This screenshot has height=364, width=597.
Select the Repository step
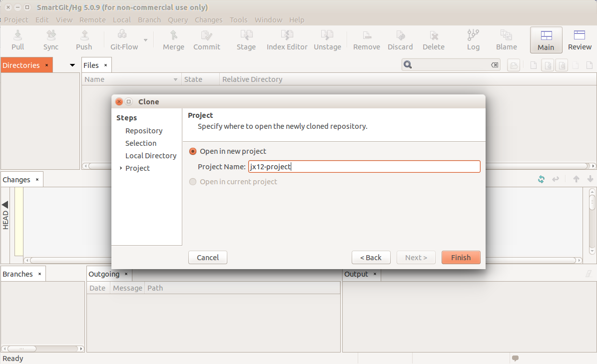pos(144,131)
